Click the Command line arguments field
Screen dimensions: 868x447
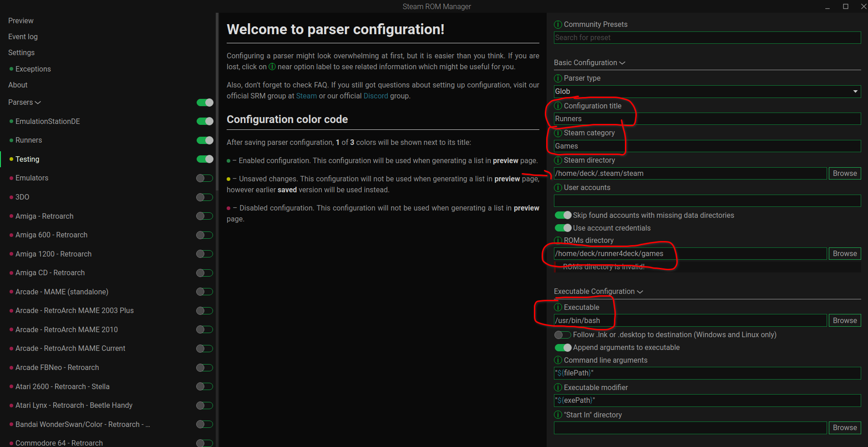click(707, 373)
